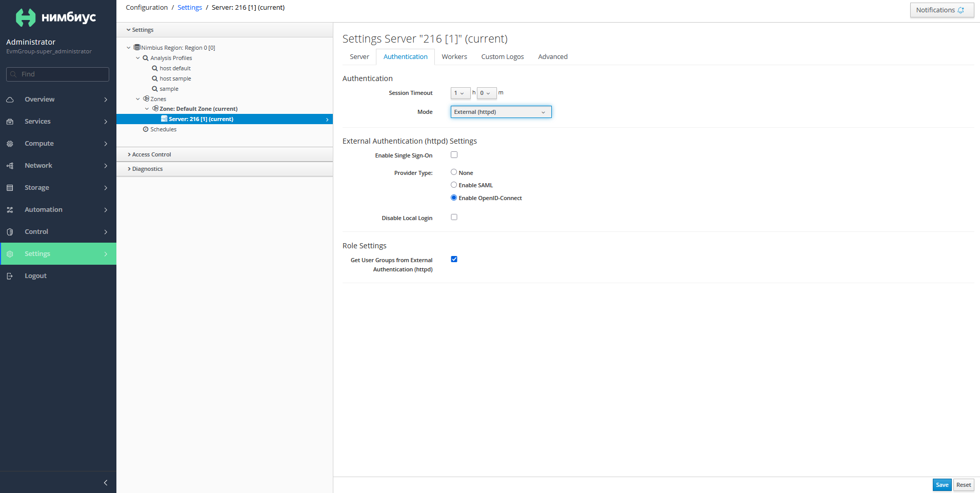The height and width of the screenshot is (493, 980).
Task: Click the Compute chip icon
Action: [x=10, y=144]
